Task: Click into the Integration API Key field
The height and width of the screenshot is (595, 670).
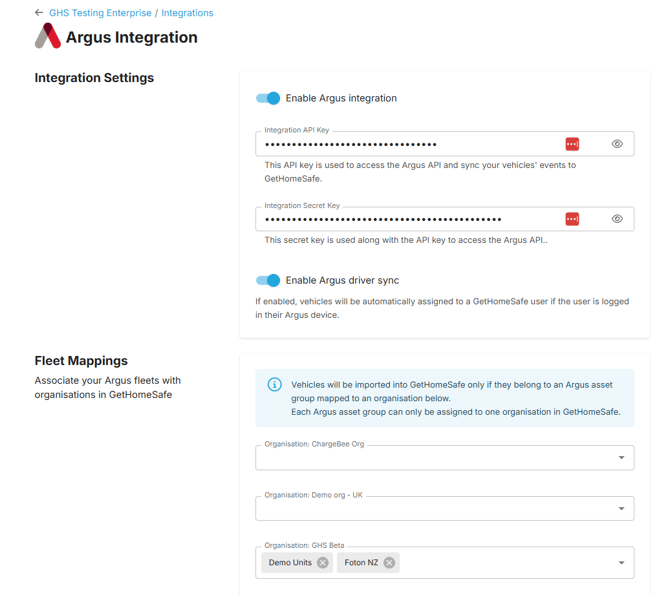Action: 400,144
